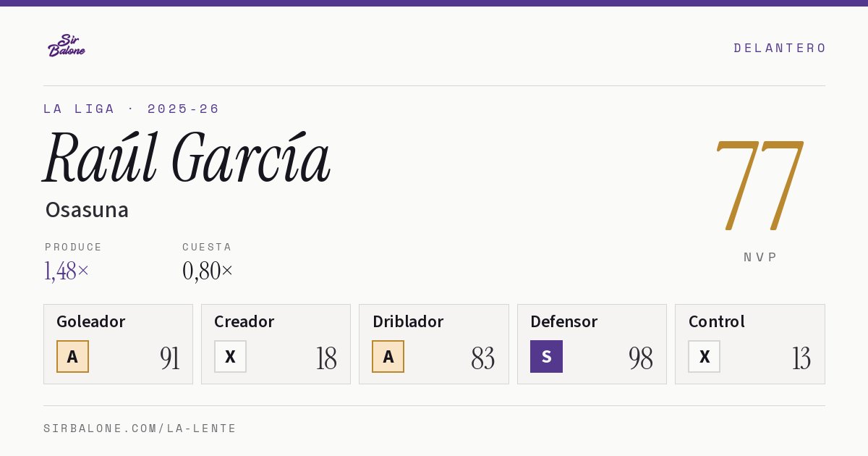
Task: Click the NVP label below the rating
Action: [x=760, y=257]
